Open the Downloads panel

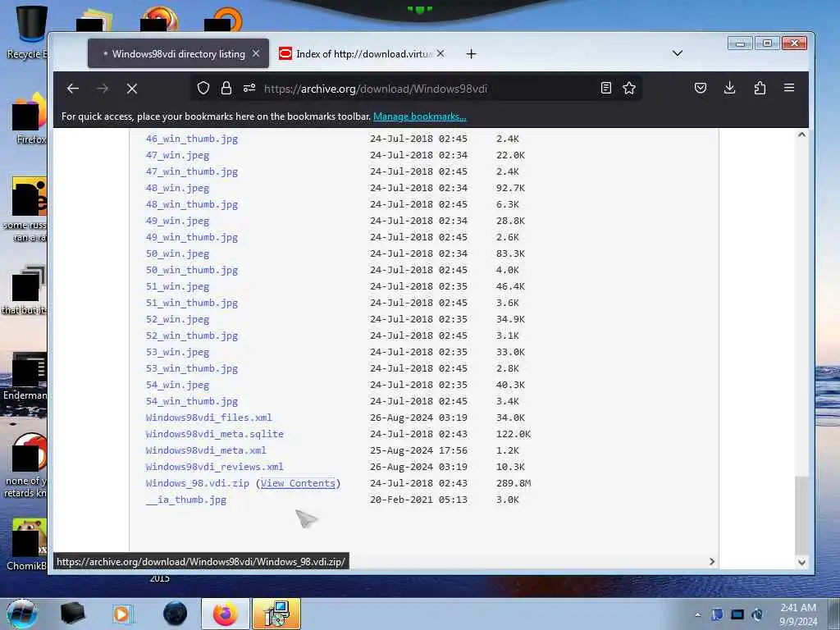729,88
